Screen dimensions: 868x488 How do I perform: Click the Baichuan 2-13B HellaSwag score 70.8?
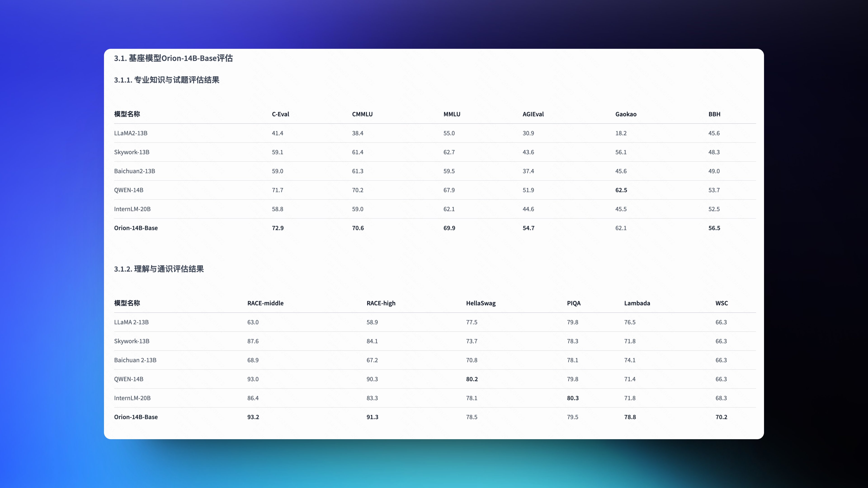click(x=471, y=360)
